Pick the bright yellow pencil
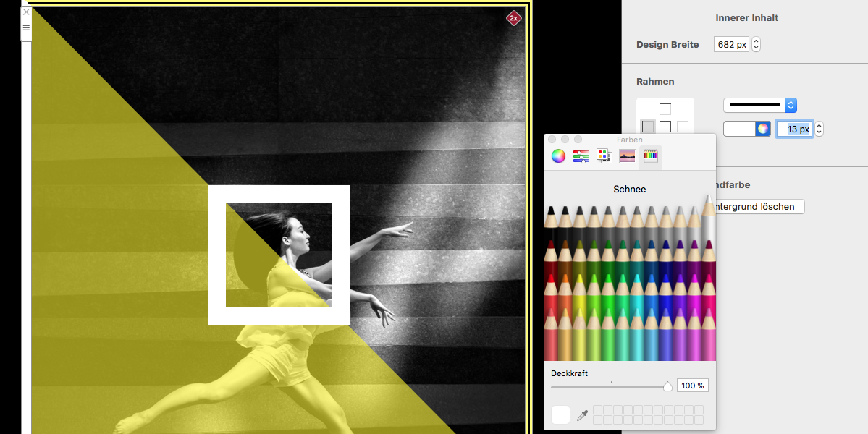Image resolution: width=868 pixels, height=434 pixels. 580,293
